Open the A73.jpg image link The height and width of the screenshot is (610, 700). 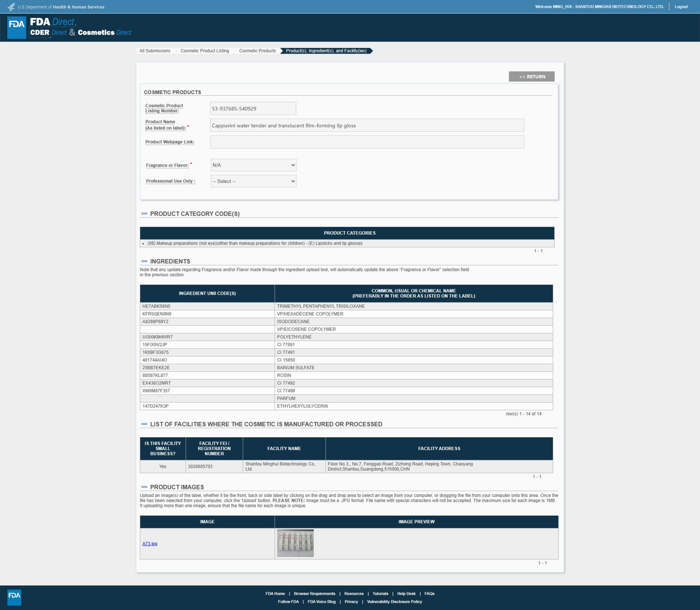[x=150, y=544]
